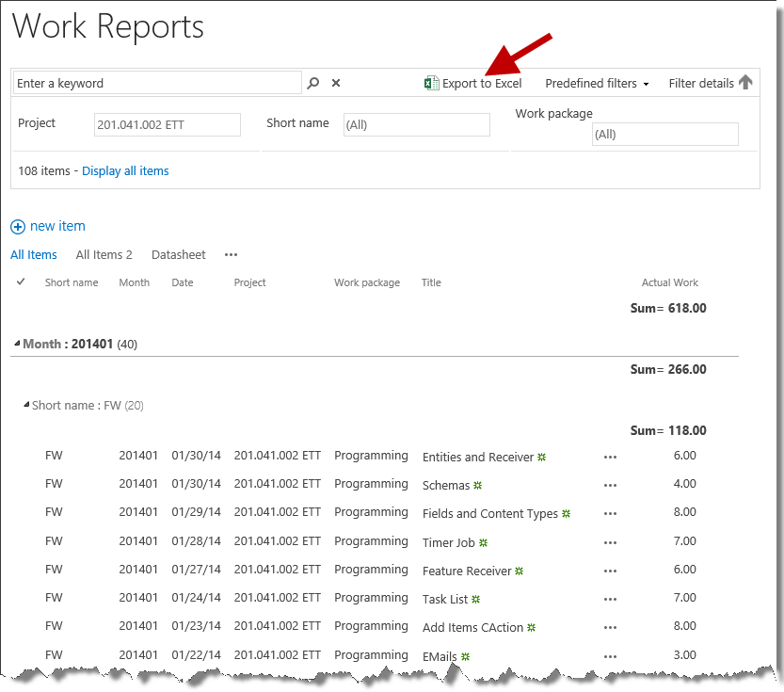This screenshot has height=692, width=784.
Task: Sort by the Month column header
Action: tap(134, 282)
